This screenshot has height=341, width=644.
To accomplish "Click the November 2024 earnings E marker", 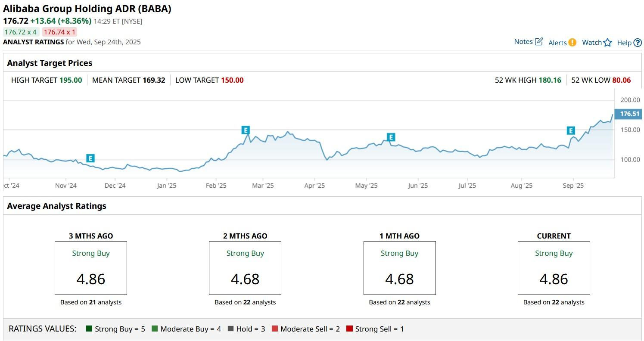I will [90, 158].
